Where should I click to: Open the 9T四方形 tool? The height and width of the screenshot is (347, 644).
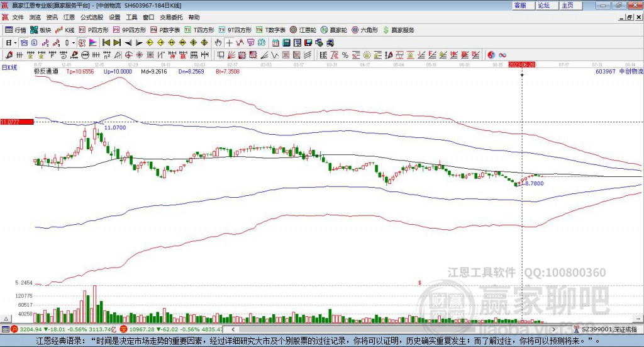pos(235,30)
